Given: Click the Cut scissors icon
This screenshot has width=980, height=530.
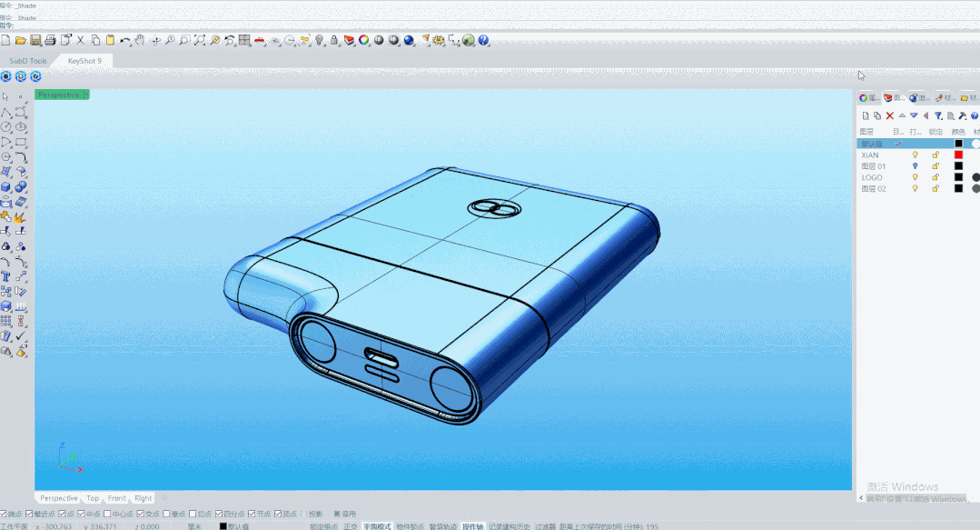Looking at the screenshot, I should click(x=81, y=40).
